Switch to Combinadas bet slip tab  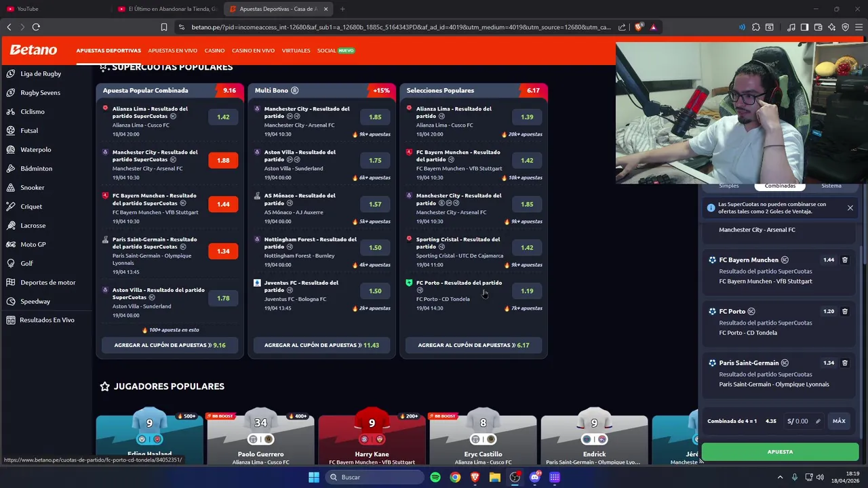point(780,186)
